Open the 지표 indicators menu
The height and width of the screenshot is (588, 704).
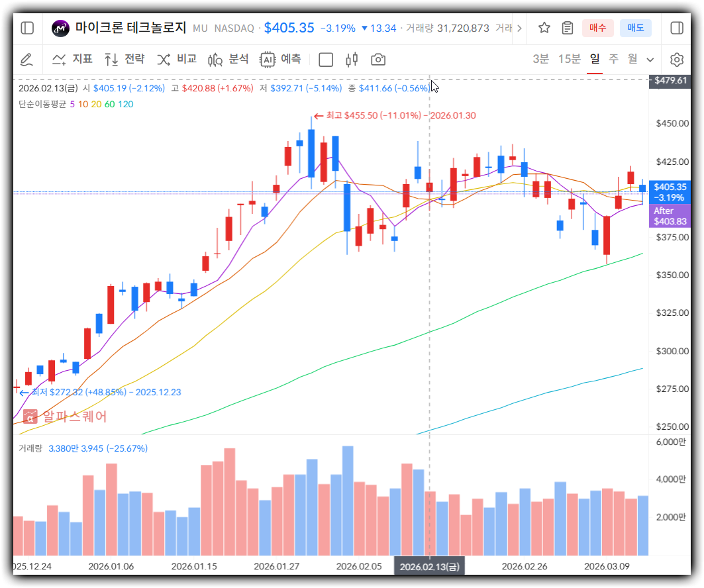(72, 60)
